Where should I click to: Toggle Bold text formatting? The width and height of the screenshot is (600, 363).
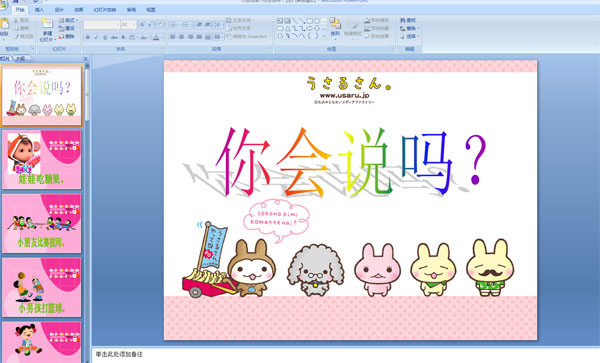88,37
